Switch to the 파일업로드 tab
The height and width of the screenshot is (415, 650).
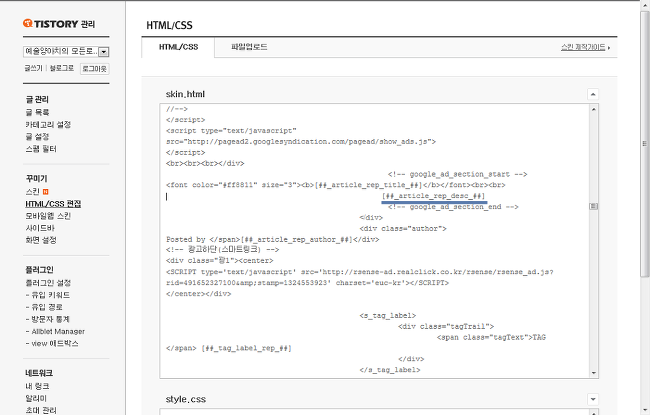click(249, 47)
